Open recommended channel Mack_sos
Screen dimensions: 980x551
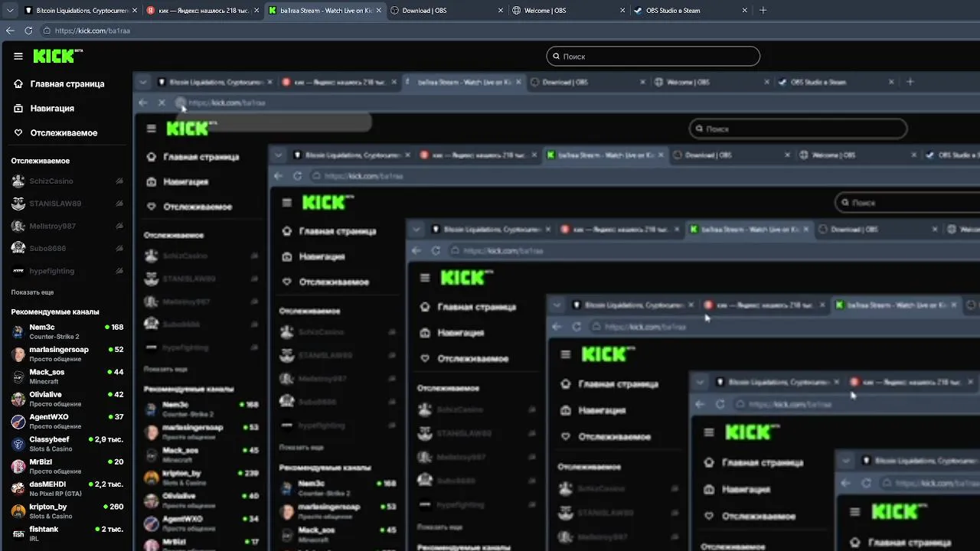[67, 377]
